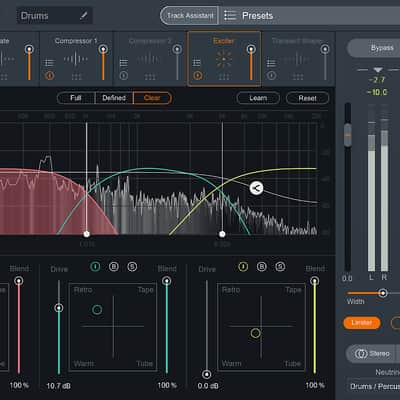Click the B bypass icon of the green band
Image resolution: width=400 pixels, height=400 pixels.
[114, 267]
